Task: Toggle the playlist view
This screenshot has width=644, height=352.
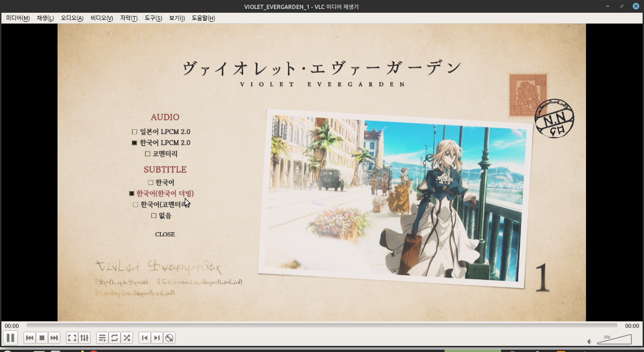Action: click(102, 338)
